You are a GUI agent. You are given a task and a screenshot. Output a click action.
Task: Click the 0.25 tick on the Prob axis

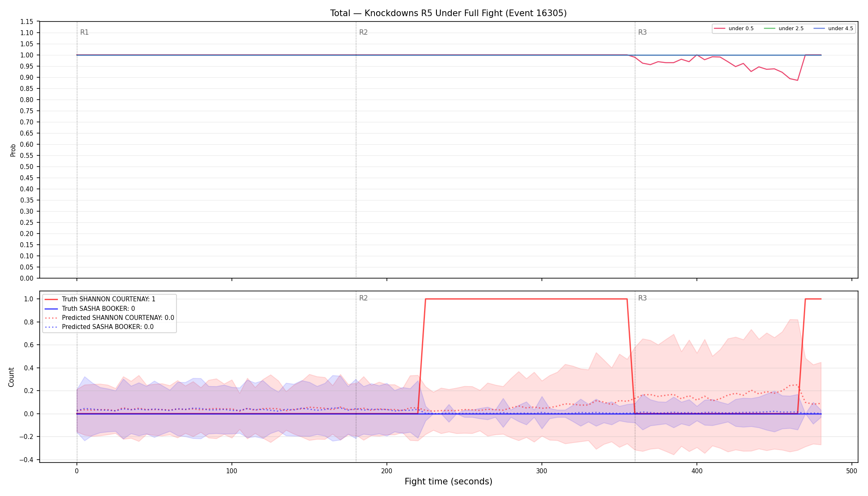click(27, 222)
